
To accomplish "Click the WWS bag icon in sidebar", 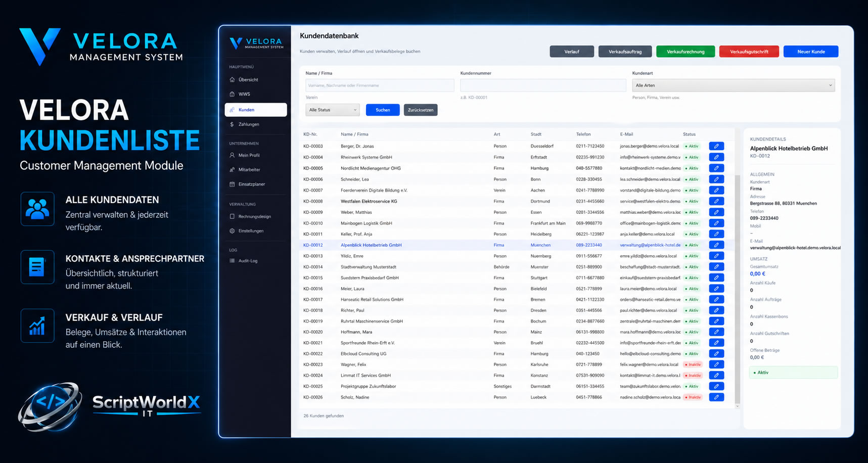I will 232,94.
